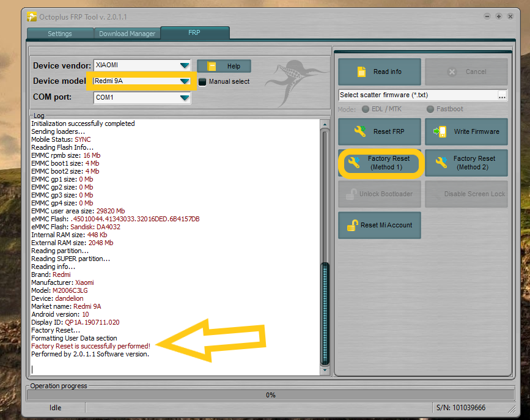Select the FRP tab

coord(194,32)
